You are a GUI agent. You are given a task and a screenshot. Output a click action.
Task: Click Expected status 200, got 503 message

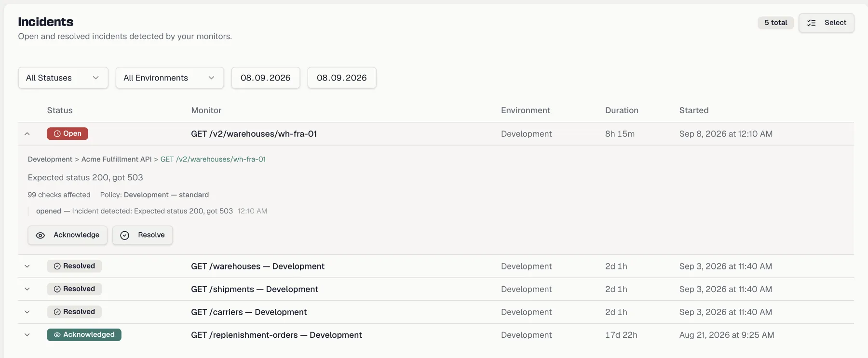pyautogui.click(x=85, y=177)
